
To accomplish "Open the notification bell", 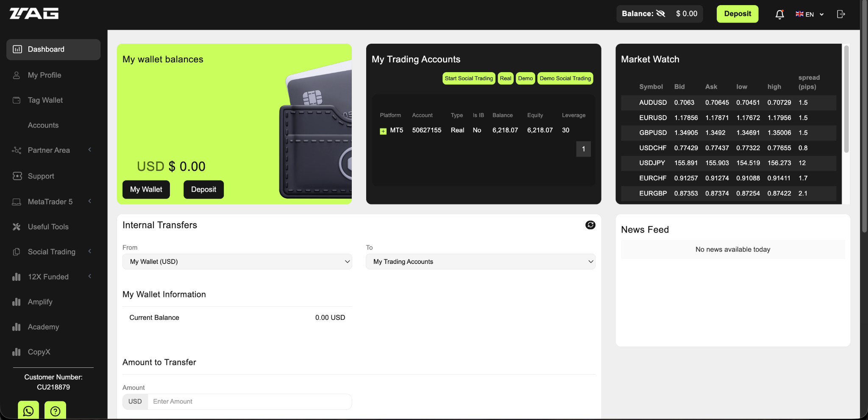I will pos(779,14).
